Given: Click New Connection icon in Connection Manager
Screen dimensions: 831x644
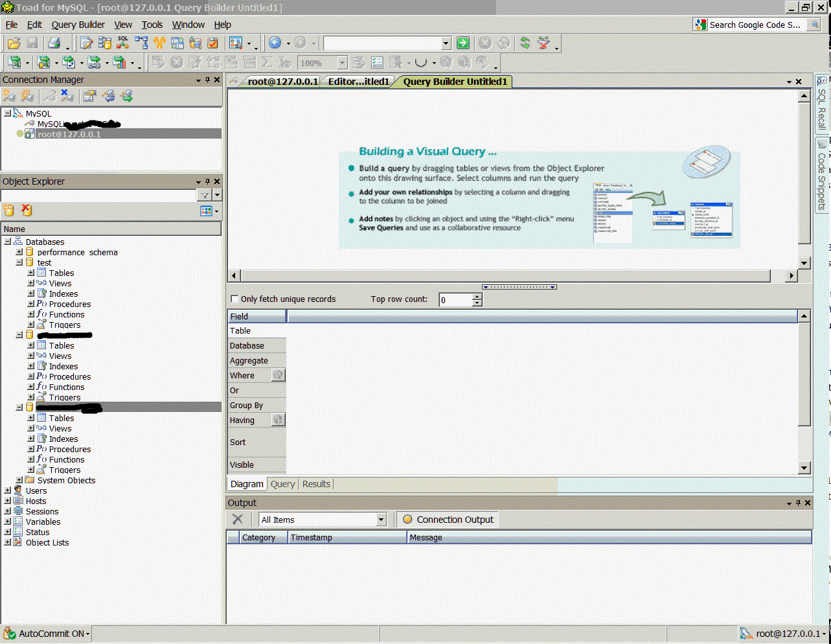Looking at the screenshot, I should click(9, 96).
